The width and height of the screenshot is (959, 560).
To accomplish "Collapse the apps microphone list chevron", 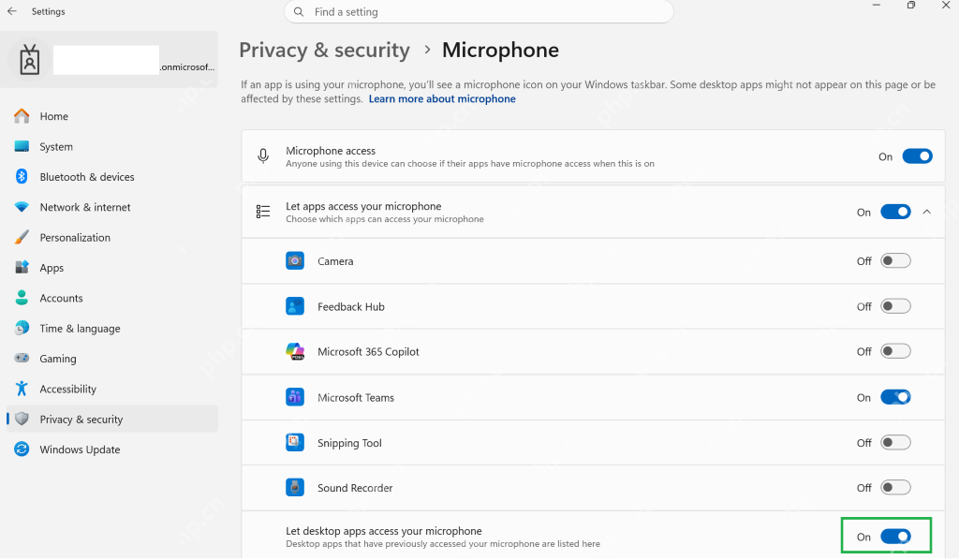I will click(926, 212).
